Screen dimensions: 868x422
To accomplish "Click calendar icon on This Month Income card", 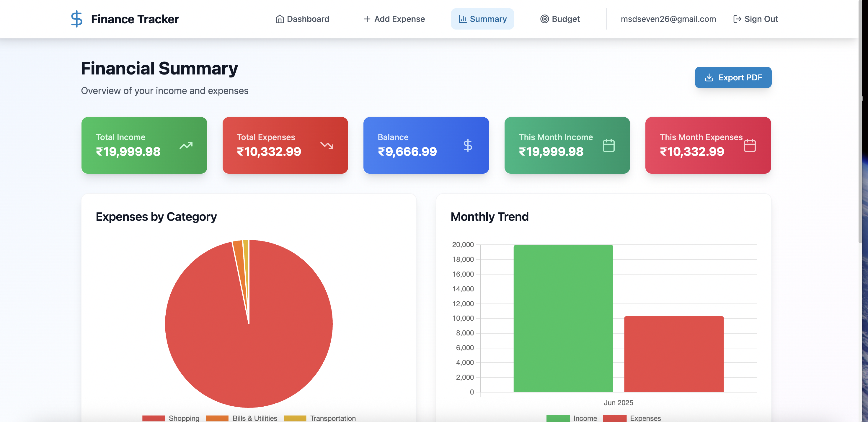I will click(608, 145).
